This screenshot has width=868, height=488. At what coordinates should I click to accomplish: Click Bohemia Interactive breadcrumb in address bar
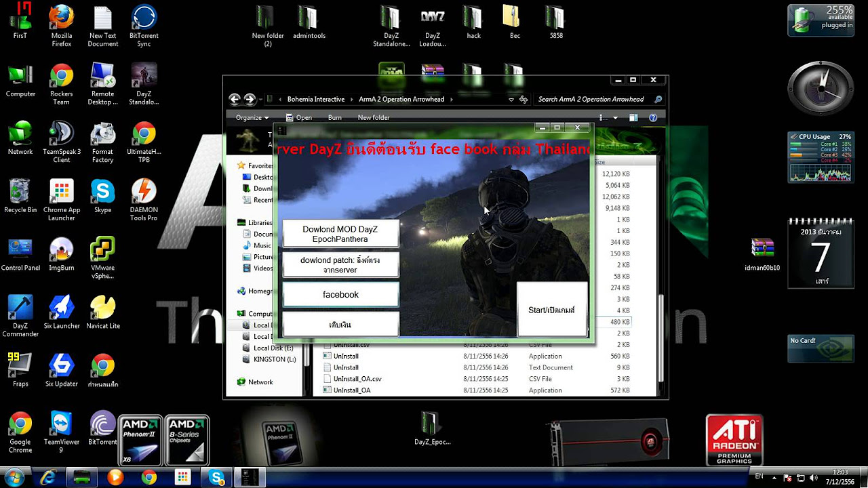[x=316, y=99]
